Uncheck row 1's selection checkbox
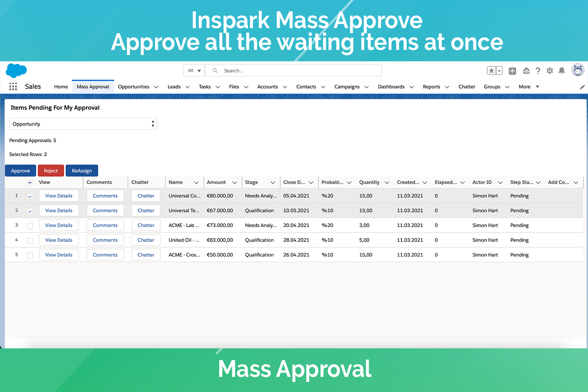This screenshot has height=392, width=588. [x=30, y=196]
